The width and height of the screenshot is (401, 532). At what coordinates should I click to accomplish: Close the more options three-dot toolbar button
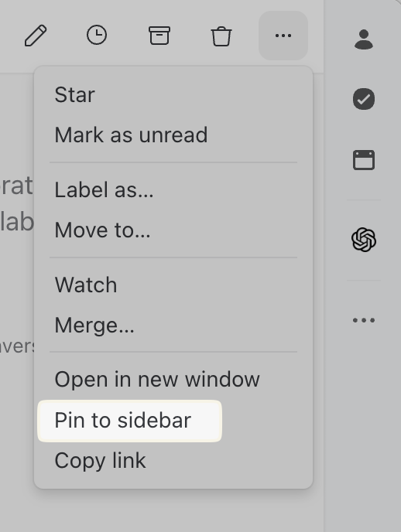click(283, 36)
